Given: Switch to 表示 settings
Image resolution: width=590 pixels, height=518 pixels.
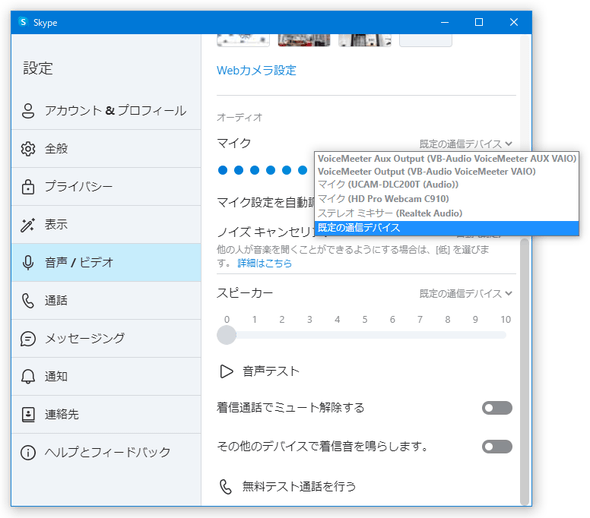Looking at the screenshot, I should (106, 225).
